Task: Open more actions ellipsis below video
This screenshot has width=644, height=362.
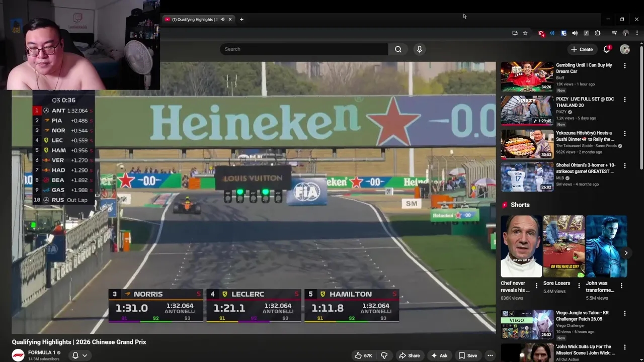Action: pyautogui.click(x=490, y=355)
